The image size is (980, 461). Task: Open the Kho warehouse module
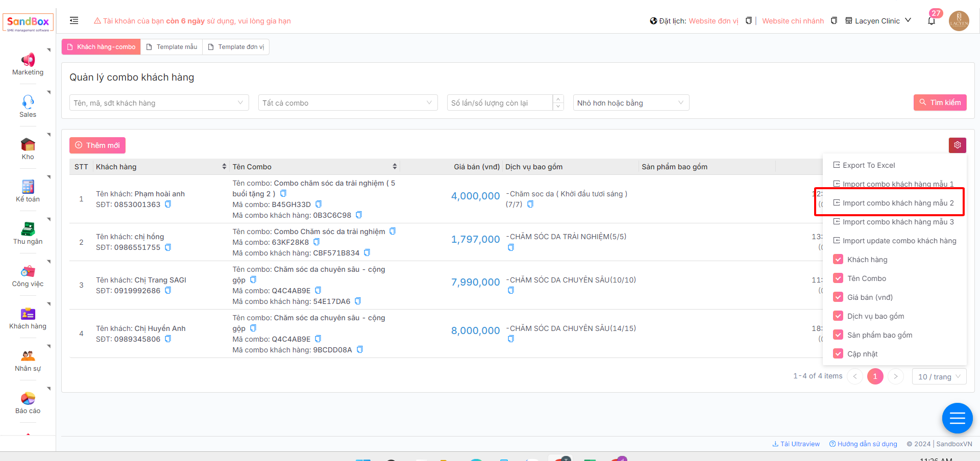point(28,149)
